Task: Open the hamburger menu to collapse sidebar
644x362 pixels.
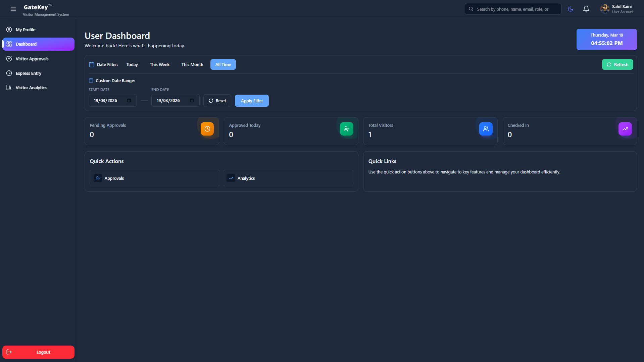Action: [x=13, y=9]
